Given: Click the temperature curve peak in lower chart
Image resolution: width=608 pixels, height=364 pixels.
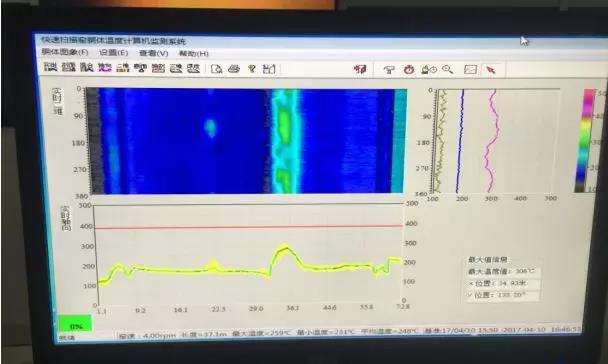Looking at the screenshot, I should coord(285,248).
